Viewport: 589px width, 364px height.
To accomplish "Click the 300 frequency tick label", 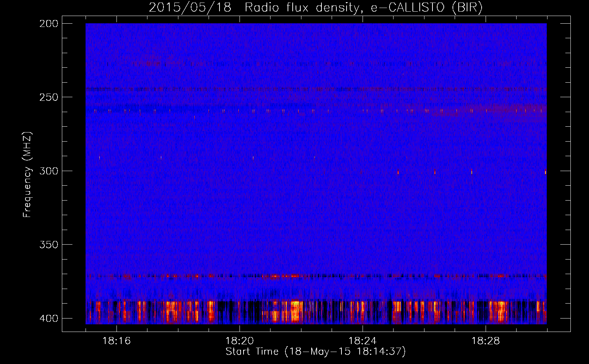I will (x=49, y=171).
